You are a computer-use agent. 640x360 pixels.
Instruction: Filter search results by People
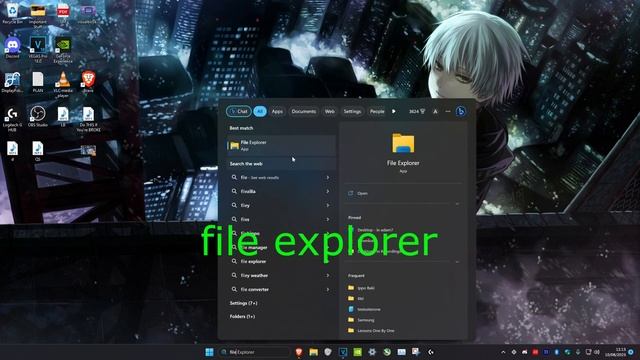(x=376, y=111)
